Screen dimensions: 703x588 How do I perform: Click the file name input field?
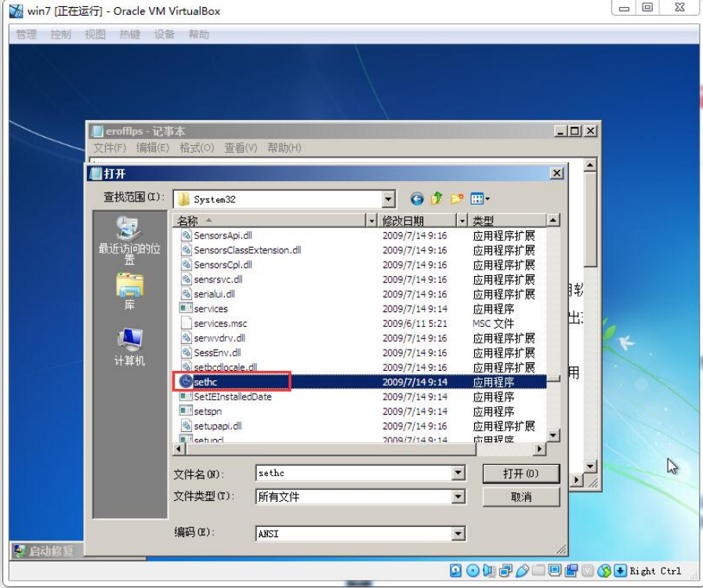[354, 474]
